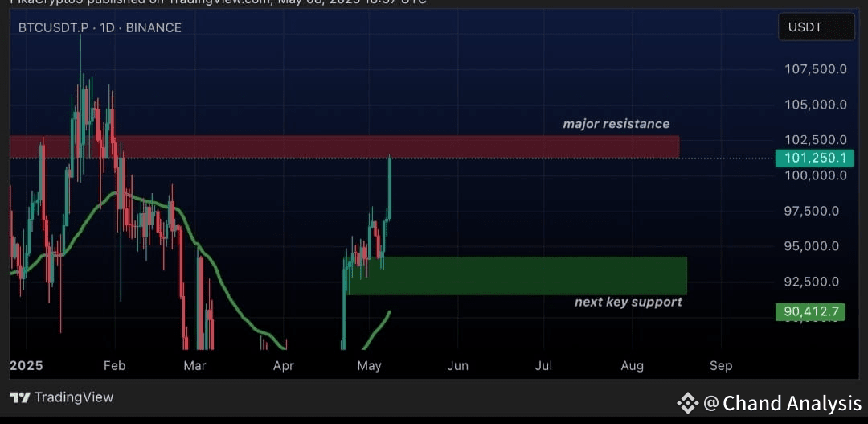The height and width of the screenshot is (424, 868).
Task: Click the Sep label on time axis
Action: click(x=721, y=366)
